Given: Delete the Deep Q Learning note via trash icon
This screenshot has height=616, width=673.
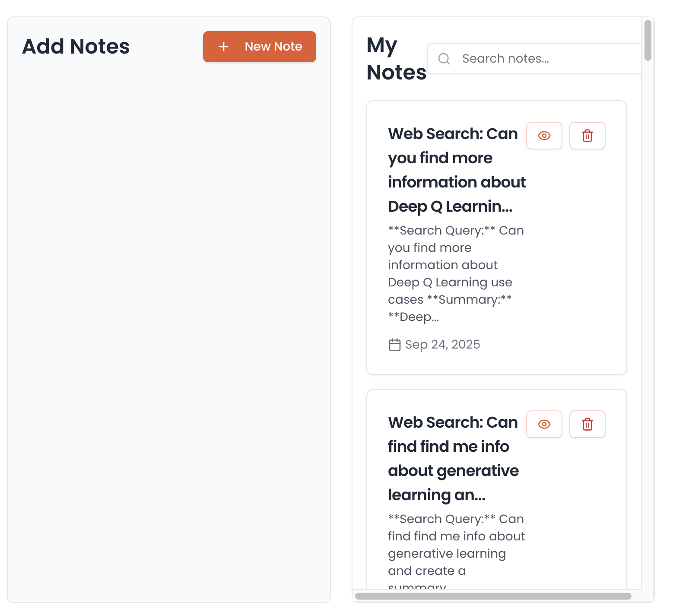Looking at the screenshot, I should pos(587,136).
